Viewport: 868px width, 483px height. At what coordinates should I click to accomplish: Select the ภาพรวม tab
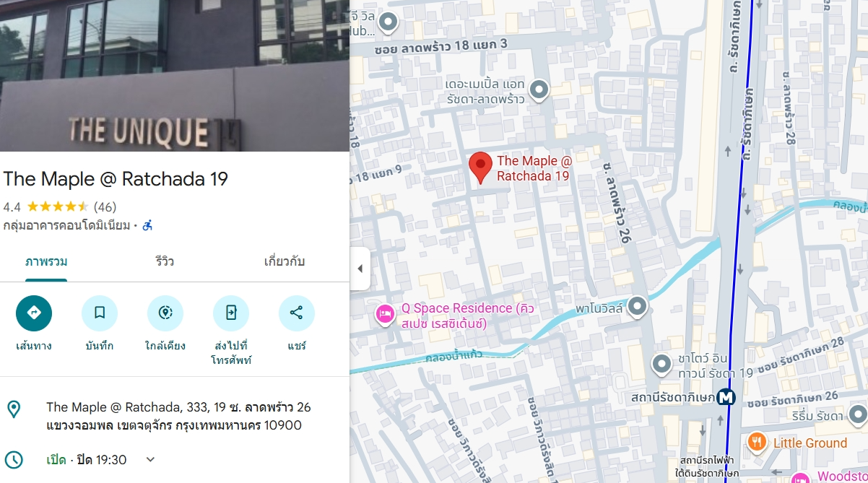[46, 261]
